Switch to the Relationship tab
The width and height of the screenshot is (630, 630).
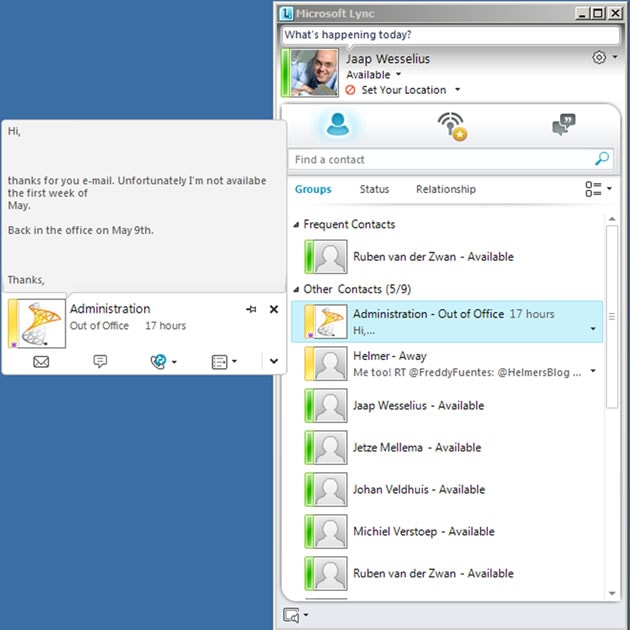(446, 189)
